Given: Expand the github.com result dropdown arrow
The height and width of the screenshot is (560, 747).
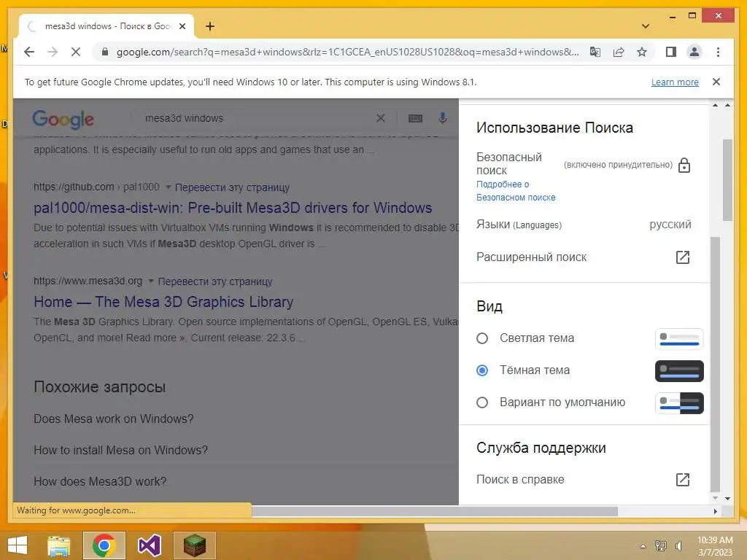Looking at the screenshot, I should (x=169, y=187).
